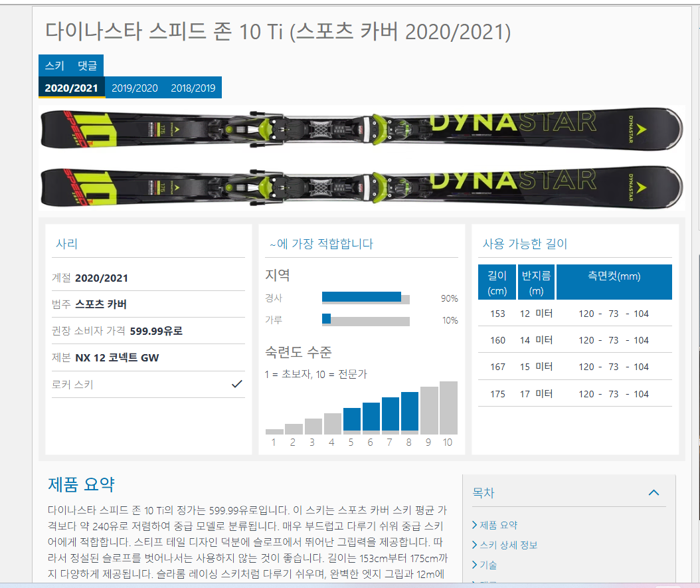Screen dimensions: 700x588
Task: Click skill level bar 8
Action: point(409,413)
